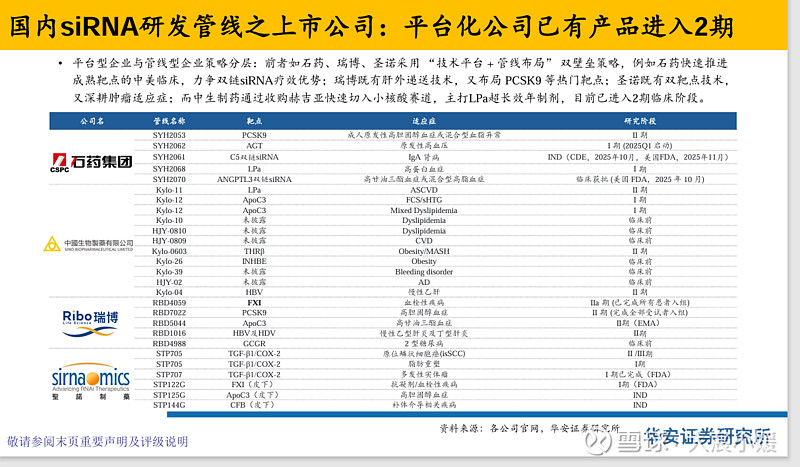Click the I期已完成 (FDA) stage cell

coord(638,375)
